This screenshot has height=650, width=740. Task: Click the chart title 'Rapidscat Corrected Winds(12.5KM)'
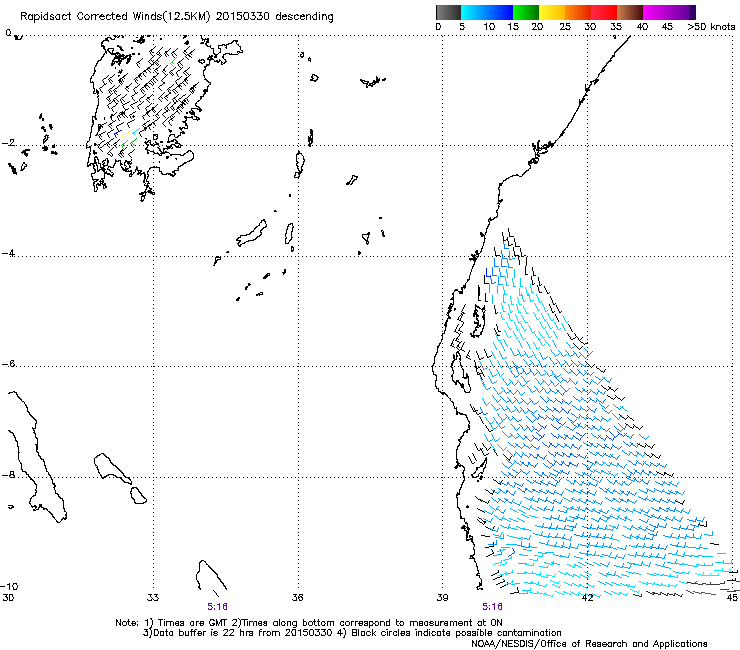(115, 17)
